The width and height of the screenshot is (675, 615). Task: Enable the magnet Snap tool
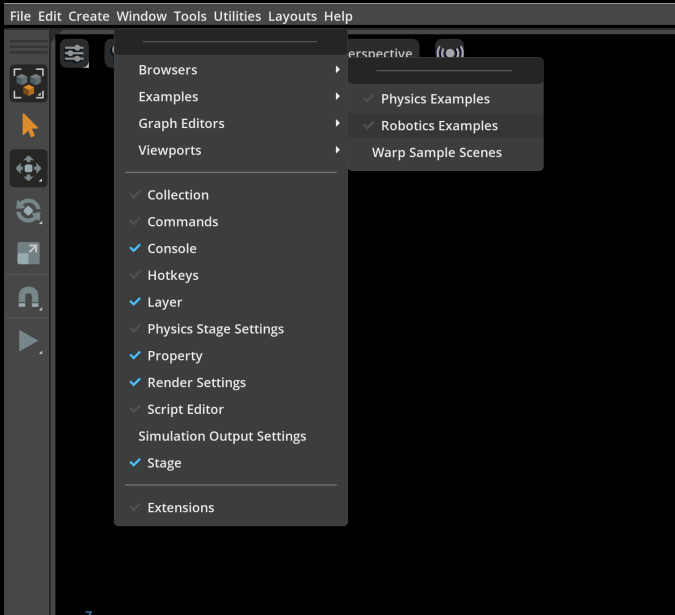tap(28, 298)
